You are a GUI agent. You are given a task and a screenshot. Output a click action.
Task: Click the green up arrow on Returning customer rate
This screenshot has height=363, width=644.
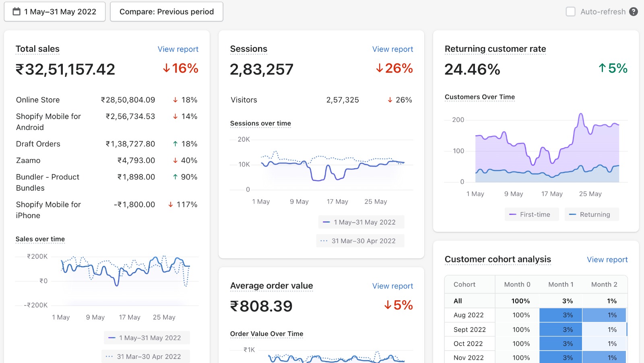(602, 68)
